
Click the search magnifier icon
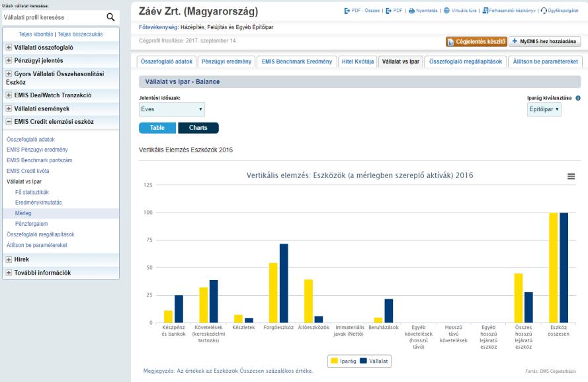click(x=110, y=17)
